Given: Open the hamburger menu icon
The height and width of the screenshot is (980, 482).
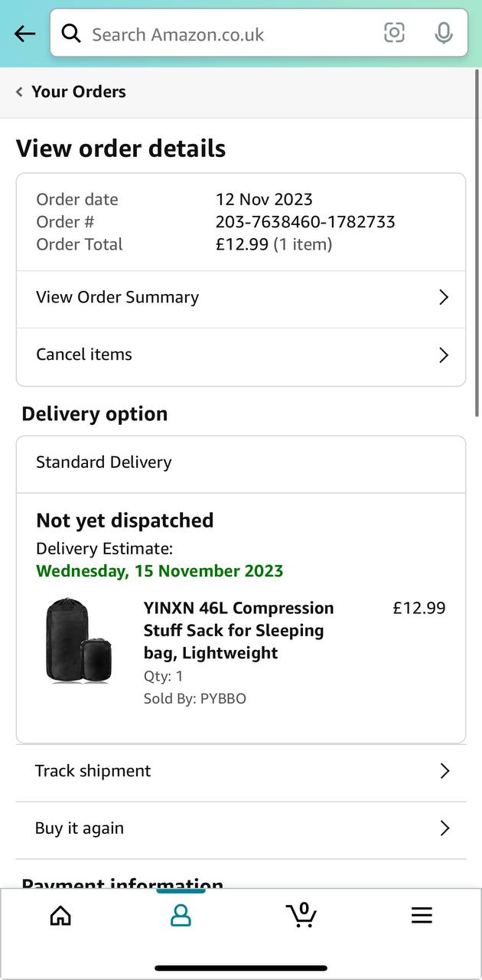Looking at the screenshot, I should 422,915.
